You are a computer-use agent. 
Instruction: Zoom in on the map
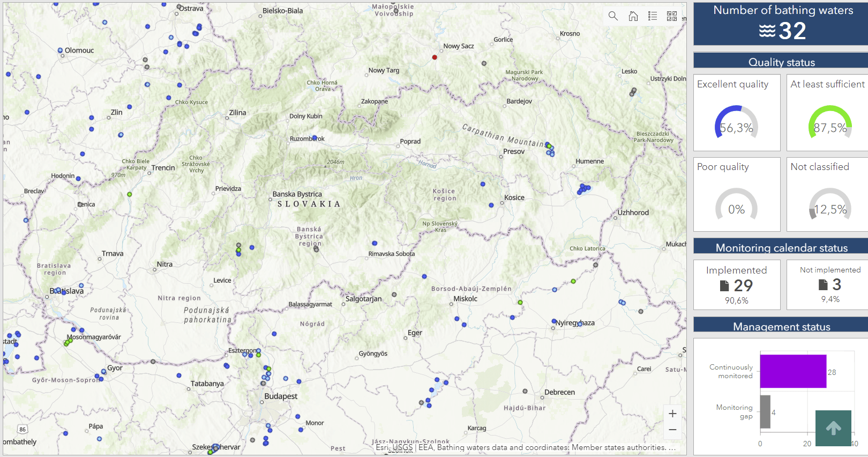pyautogui.click(x=672, y=414)
